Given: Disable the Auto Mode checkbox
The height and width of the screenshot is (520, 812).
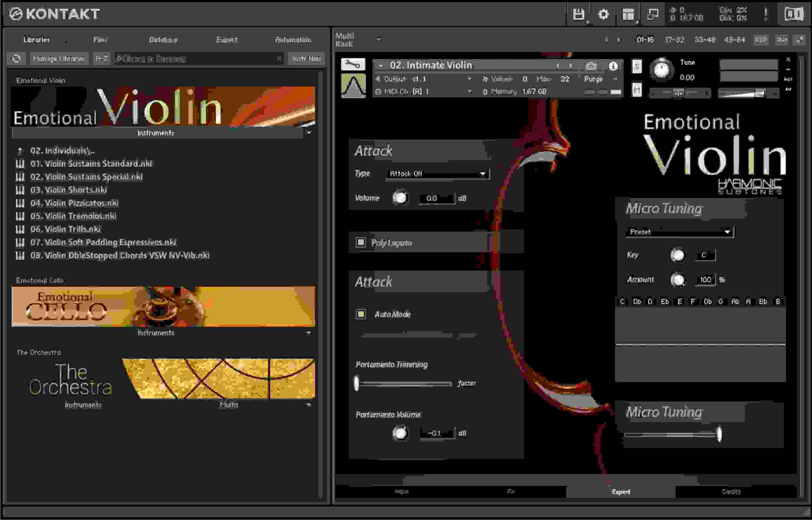Looking at the screenshot, I should (x=361, y=314).
